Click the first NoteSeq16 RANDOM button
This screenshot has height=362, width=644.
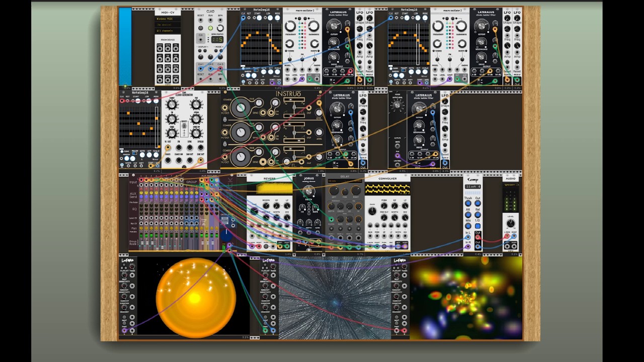point(248,75)
